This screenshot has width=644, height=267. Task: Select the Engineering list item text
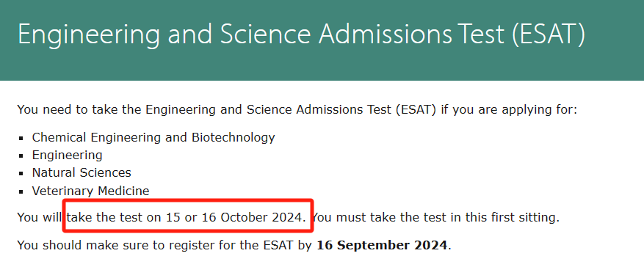[68, 156]
